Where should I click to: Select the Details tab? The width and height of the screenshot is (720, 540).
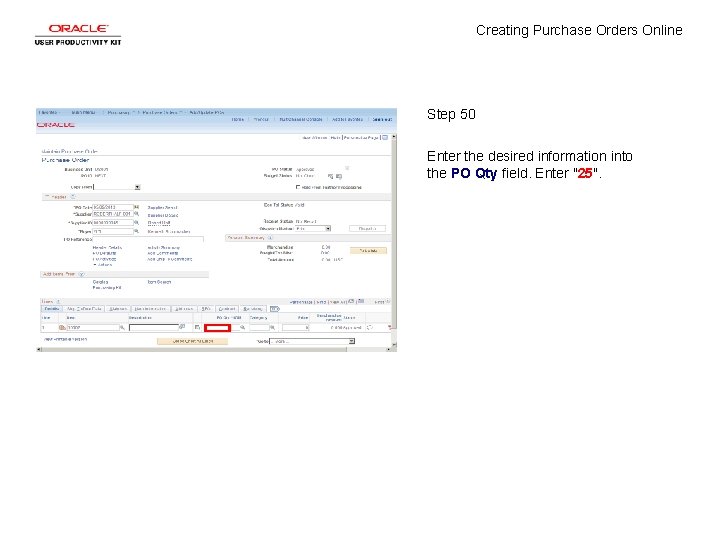[51, 309]
